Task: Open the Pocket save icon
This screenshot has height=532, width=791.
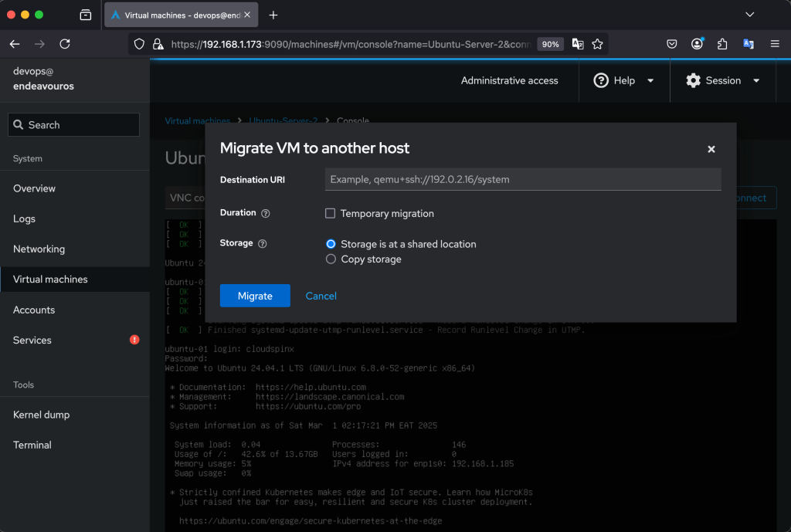Action: tap(672, 44)
